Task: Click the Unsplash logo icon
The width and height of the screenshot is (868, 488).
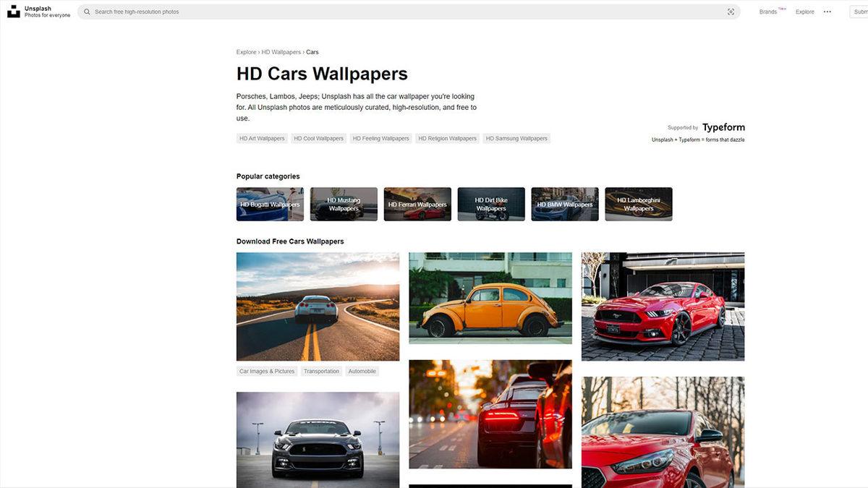Action: pyautogui.click(x=14, y=12)
